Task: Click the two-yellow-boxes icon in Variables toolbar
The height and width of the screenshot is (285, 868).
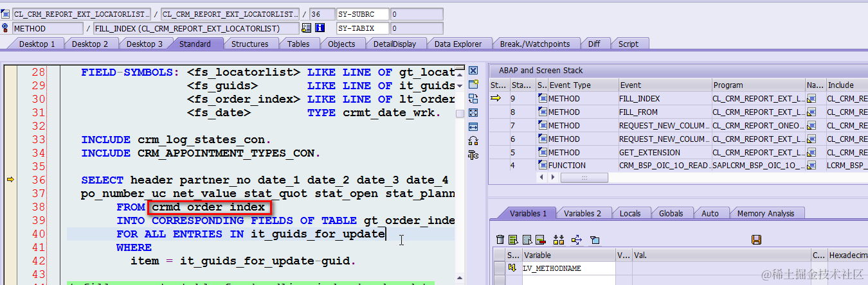Action: pos(558,239)
